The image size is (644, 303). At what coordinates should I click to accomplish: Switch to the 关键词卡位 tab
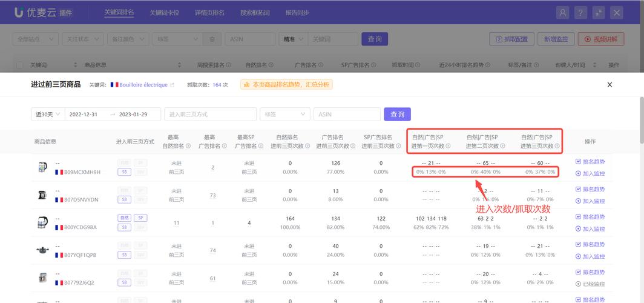click(x=164, y=12)
